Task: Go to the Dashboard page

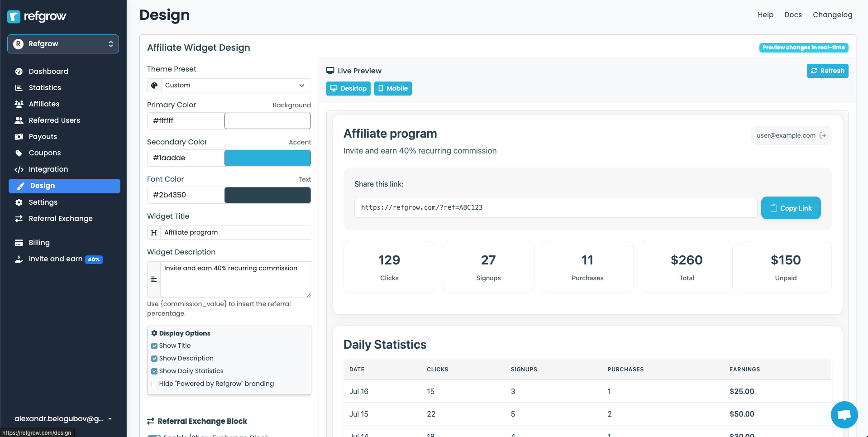Action: coord(48,72)
